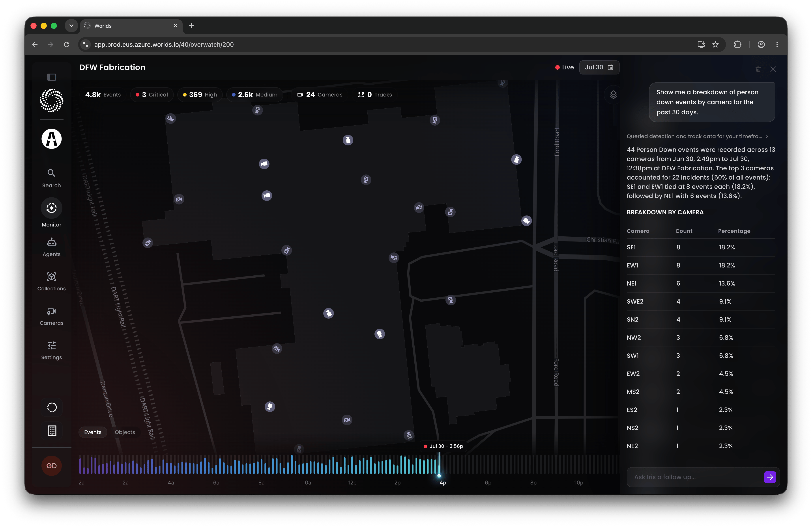
Task: Click the building grid icon in sidebar
Action: tap(52, 431)
